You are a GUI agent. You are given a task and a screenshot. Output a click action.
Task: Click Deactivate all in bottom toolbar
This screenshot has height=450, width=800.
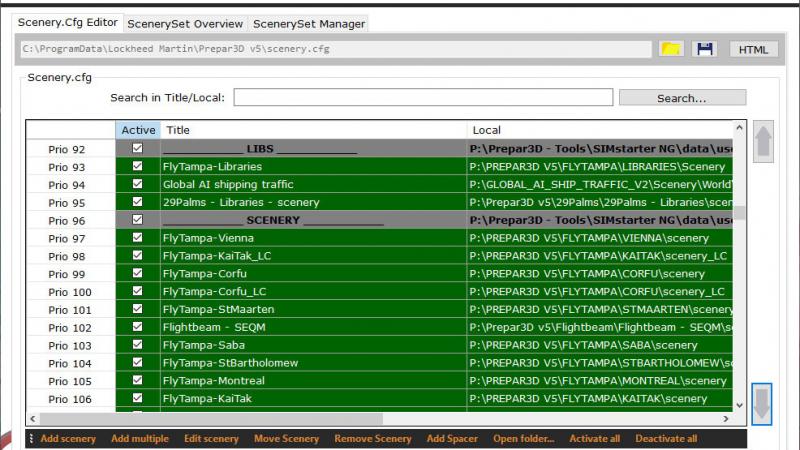click(666, 439)
